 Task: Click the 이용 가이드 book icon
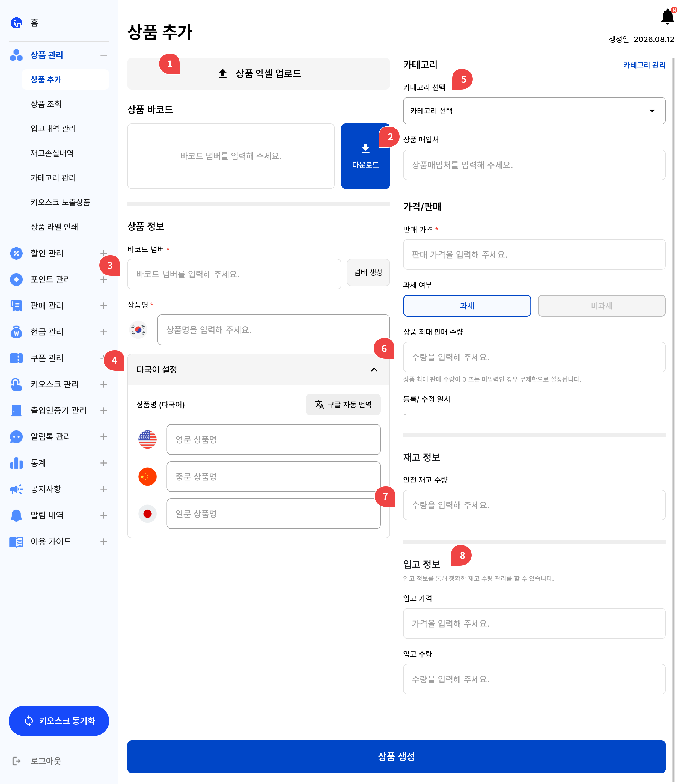tap(16, 542)
